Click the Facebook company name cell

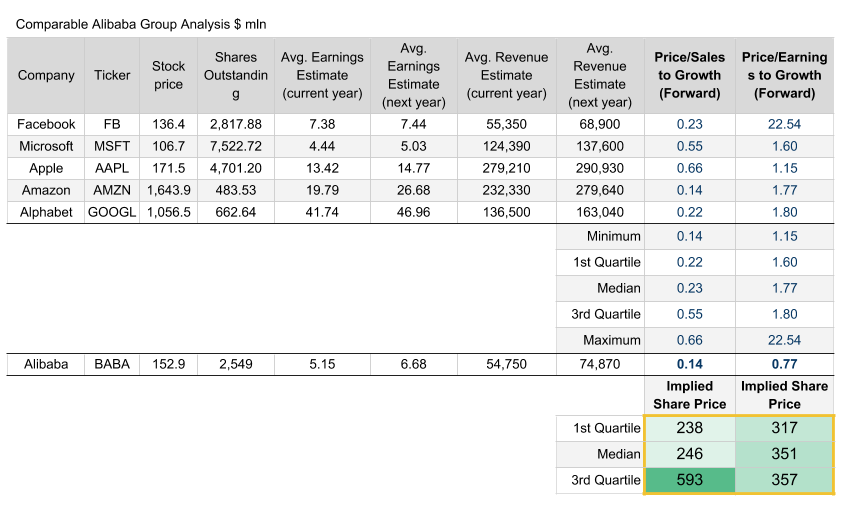coord(46,124)
